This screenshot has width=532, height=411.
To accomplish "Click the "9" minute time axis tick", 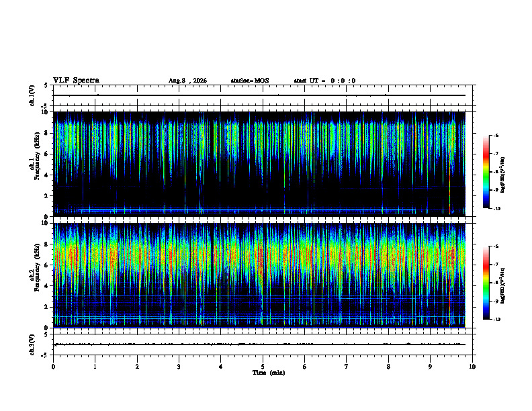I will pyautogui.click(x=430, y=367).
